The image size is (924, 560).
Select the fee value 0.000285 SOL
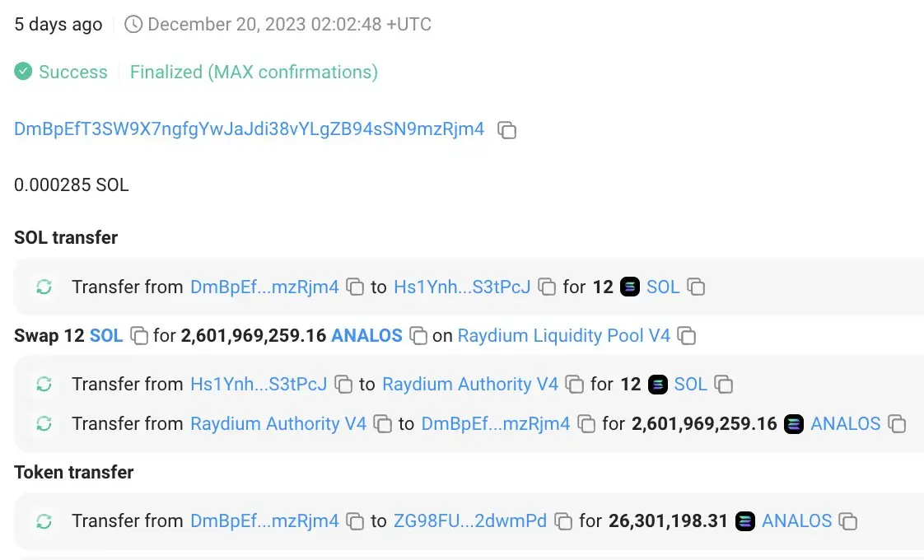click(x=72, y=185)
